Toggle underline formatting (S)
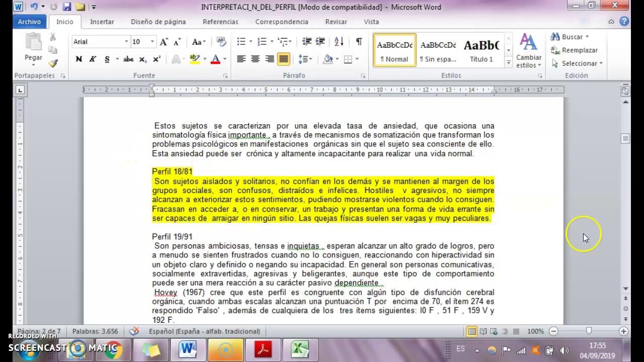This screenshot has width=644, height=362. 107,59
